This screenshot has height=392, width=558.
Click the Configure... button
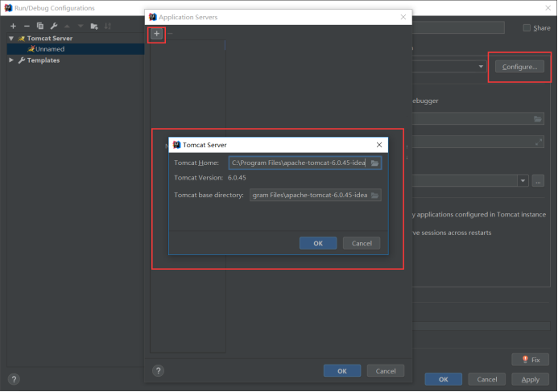[519, 67]
